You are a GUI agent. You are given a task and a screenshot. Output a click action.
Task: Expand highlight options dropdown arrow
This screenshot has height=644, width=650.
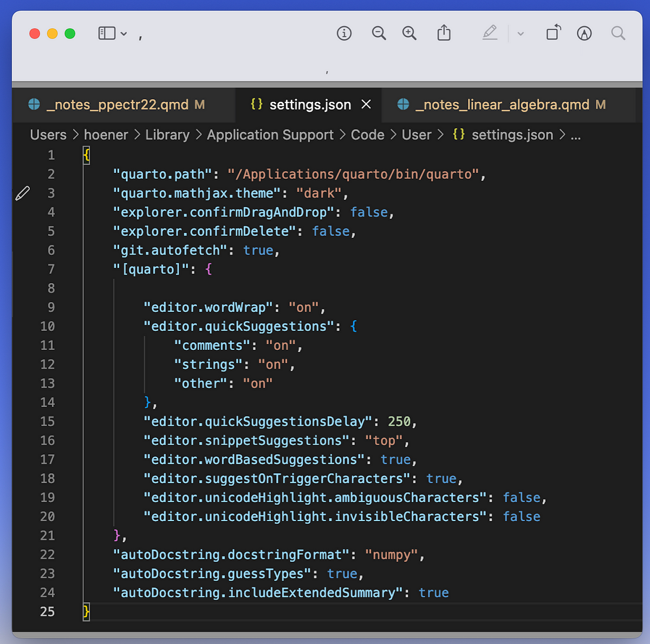tap(521, 34)
